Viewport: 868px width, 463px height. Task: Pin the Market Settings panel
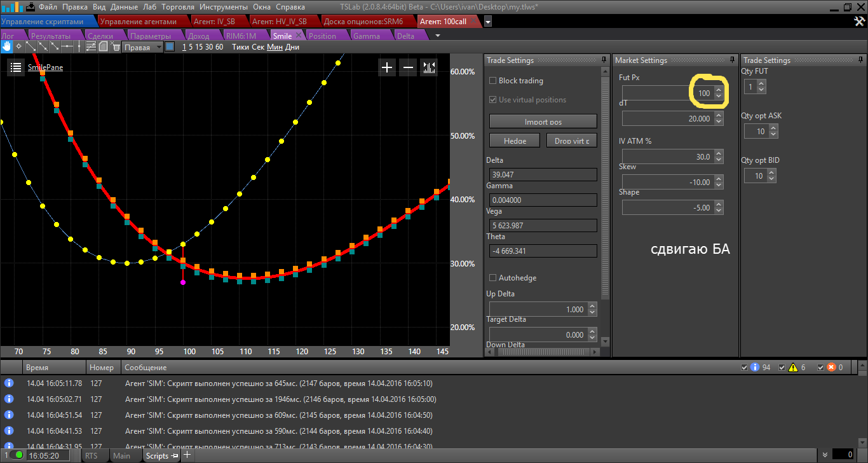click(x=733, y=60)
